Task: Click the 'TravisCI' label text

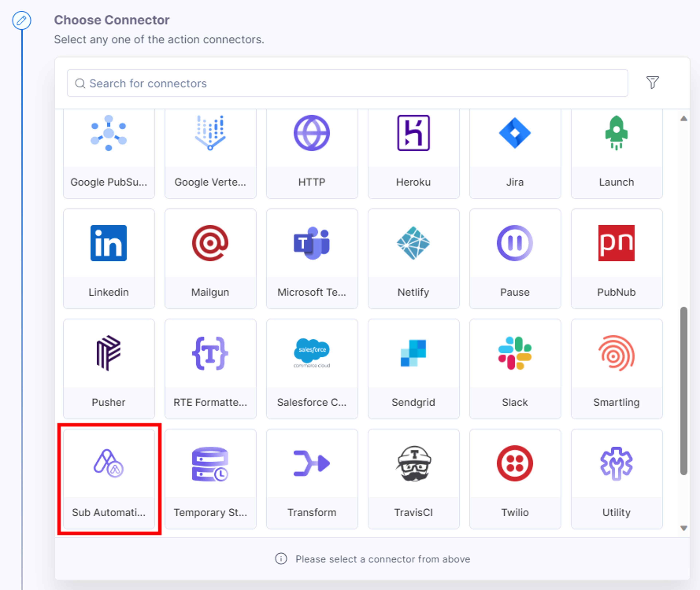Action: click(413, 512)
